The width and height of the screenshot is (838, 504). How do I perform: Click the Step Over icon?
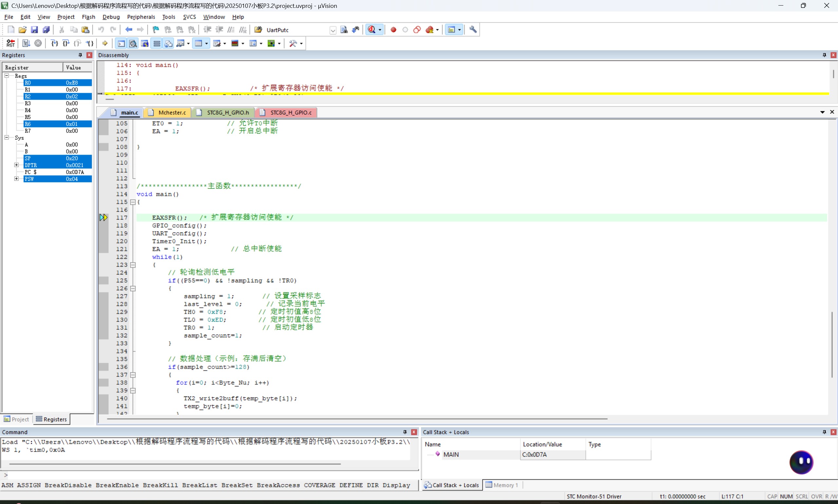(66, 43)
